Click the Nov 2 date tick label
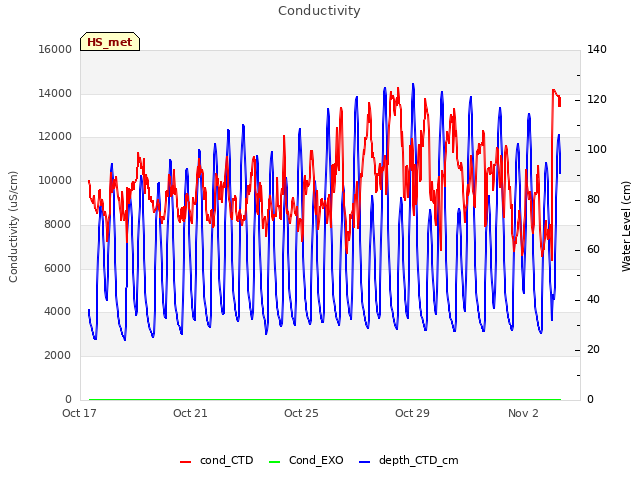The width and height of the screenshot is (640, 480). point(523,413)
